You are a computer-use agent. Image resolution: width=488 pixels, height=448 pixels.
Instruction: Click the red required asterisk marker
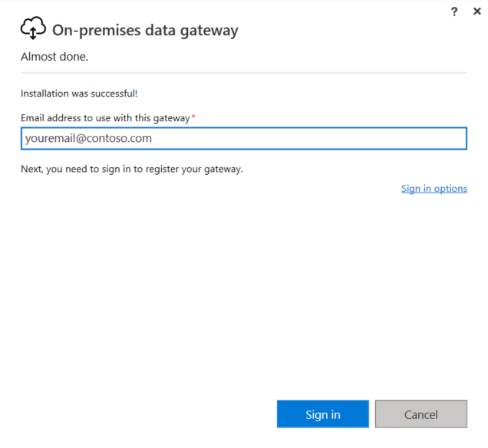(193, 117)
